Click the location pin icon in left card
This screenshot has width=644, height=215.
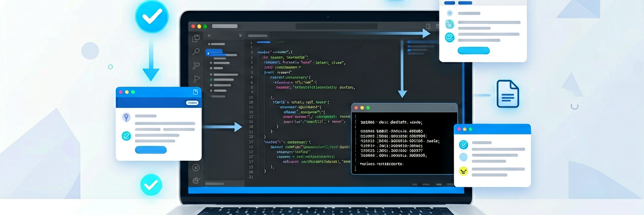(126, 118)
